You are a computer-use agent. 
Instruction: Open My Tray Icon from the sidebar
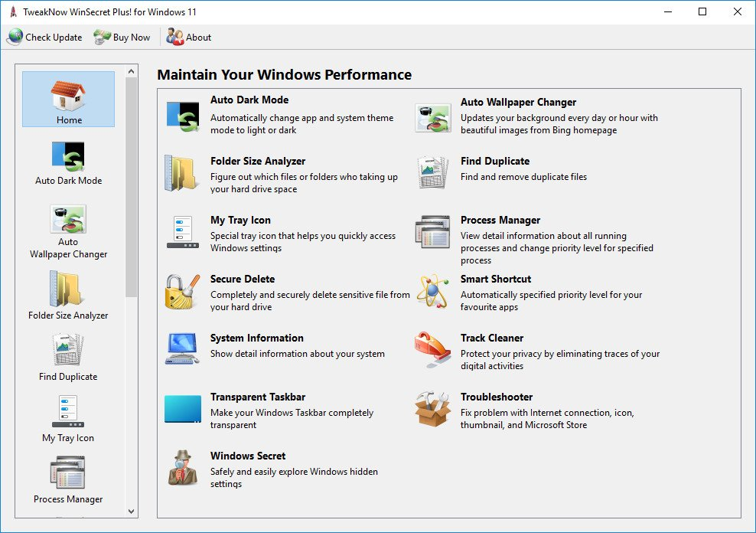(x=67, y=411)
